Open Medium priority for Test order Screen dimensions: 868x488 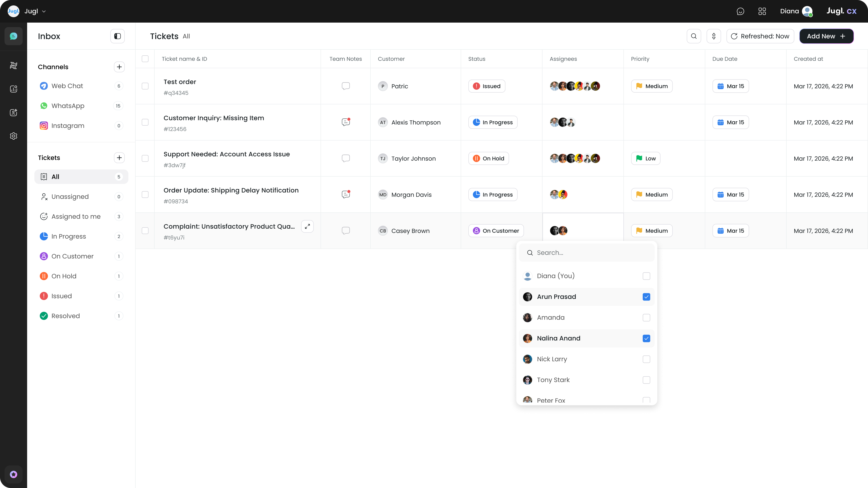pyautogui.click(x=652, y=86)
